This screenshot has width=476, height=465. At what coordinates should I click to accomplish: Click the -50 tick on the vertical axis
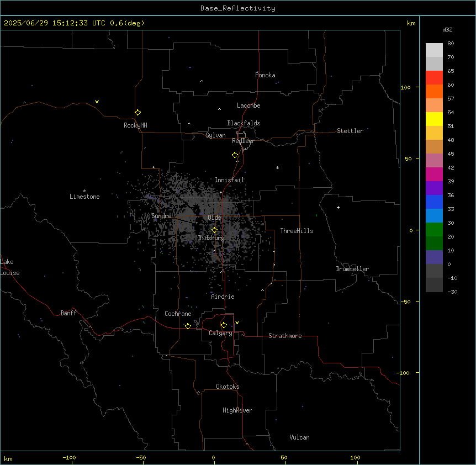click(405, 302)
